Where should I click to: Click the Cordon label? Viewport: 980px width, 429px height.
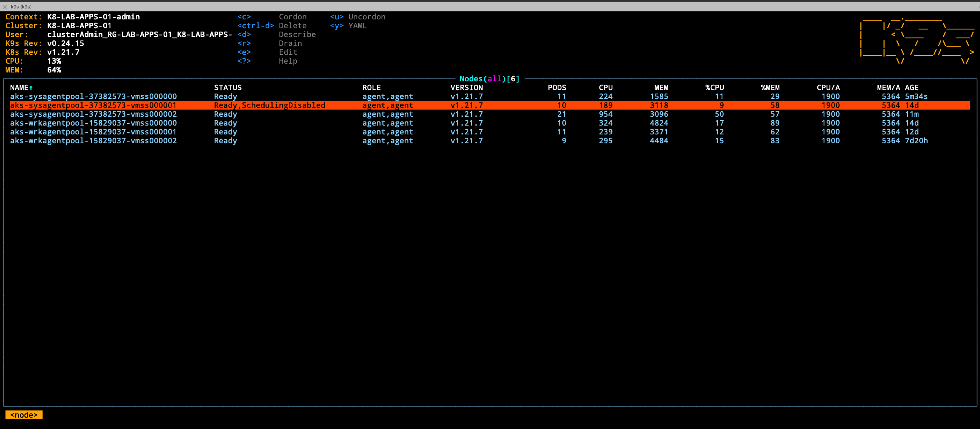[293, 17]
